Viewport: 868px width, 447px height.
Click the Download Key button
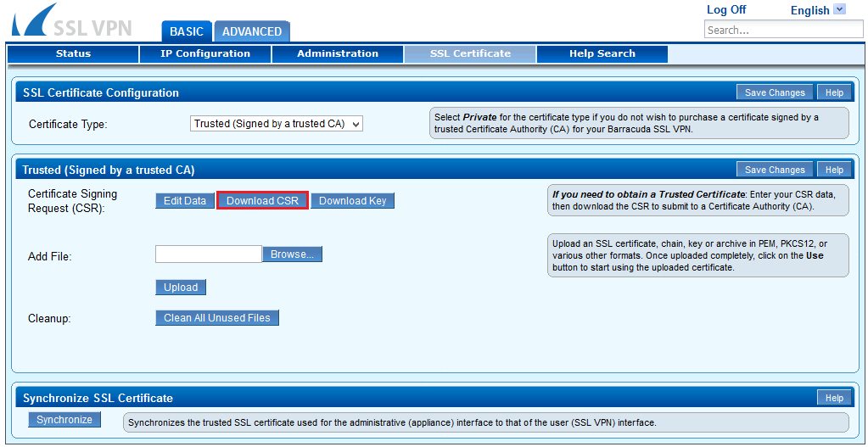(x=352, y=201)
